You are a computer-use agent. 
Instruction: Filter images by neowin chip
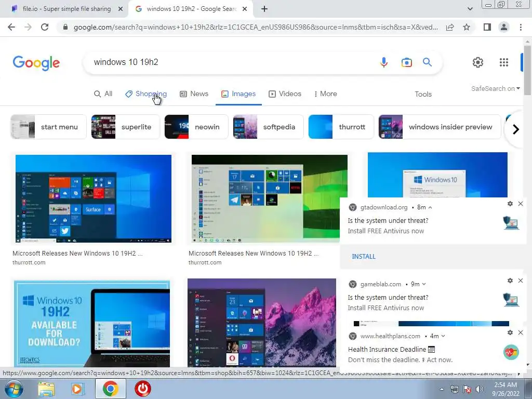(x=196, y=127)
